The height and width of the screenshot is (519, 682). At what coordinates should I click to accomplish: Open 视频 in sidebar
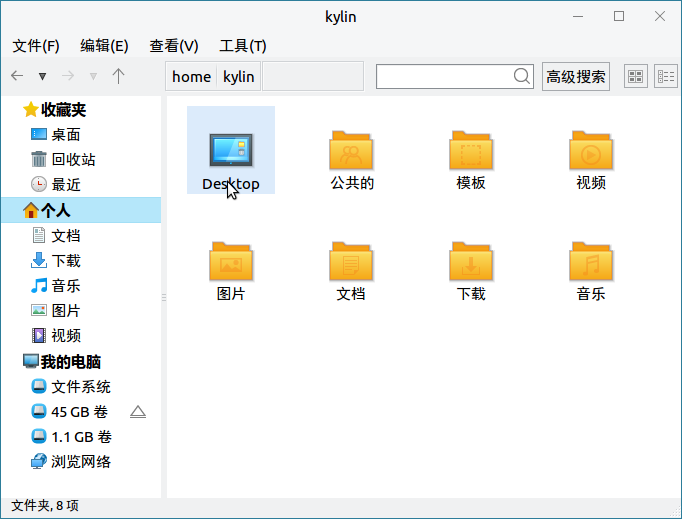coord(55,335)
